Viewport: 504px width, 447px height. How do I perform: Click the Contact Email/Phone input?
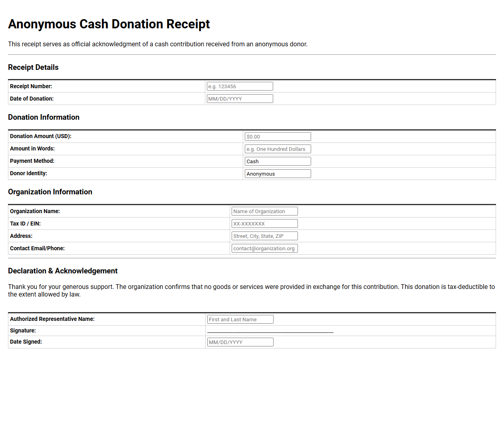pos(265,248)
